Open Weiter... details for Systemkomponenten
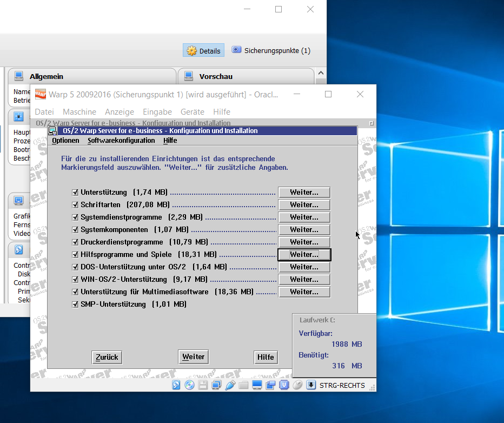This screenshot has height=423, width=504. coord(304,229)
